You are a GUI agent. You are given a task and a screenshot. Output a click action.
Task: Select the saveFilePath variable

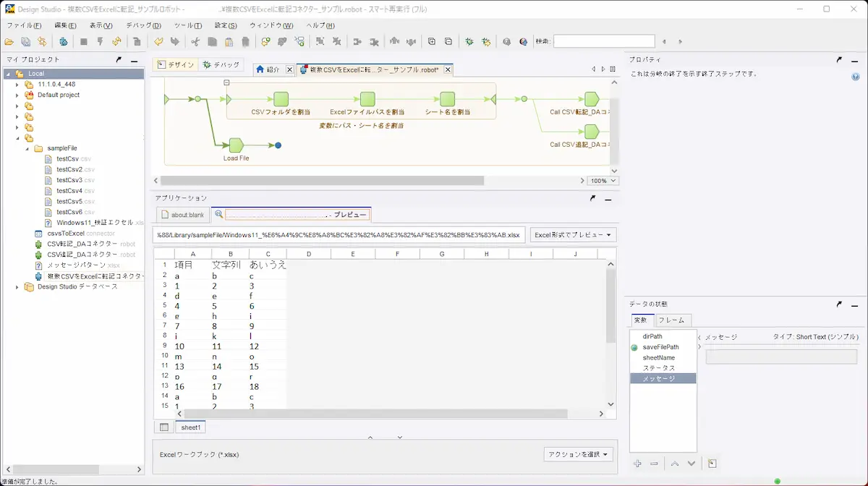(x=660, y=347)
